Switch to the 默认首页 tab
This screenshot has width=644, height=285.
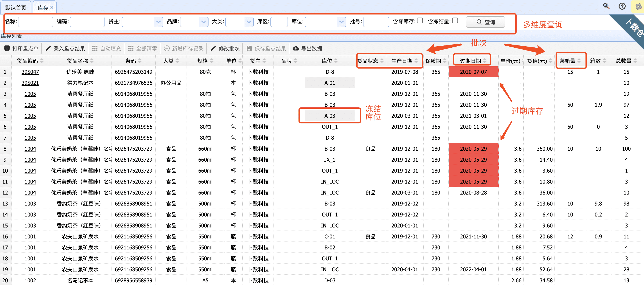tap(16, 7)
